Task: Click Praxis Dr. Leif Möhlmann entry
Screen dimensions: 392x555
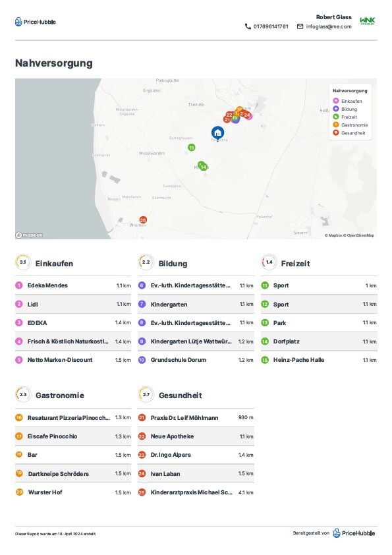Action: [196, 418]
